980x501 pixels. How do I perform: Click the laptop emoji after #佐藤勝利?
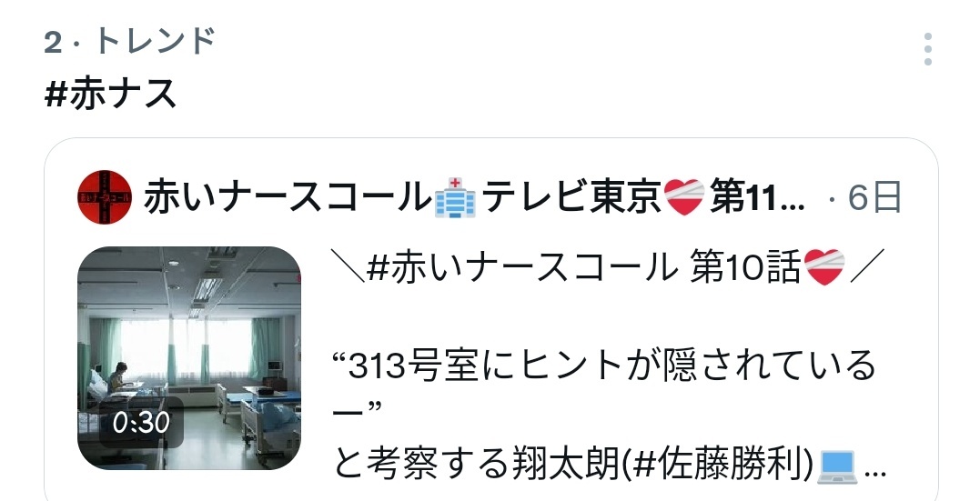click(x=836, y=466)
